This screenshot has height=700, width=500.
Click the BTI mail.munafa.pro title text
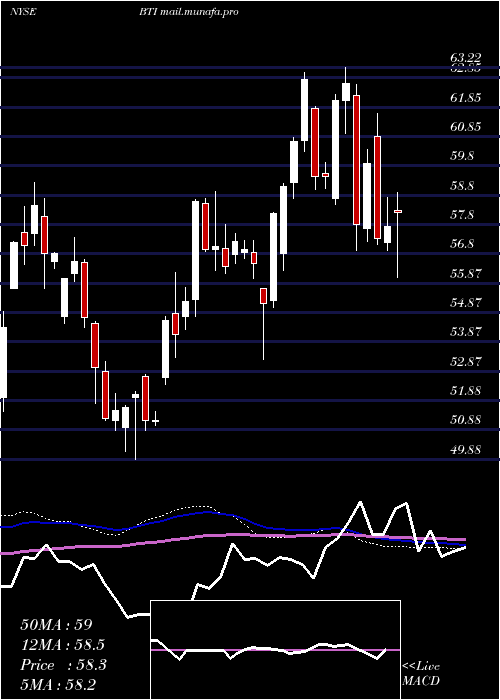click(188, 12)
